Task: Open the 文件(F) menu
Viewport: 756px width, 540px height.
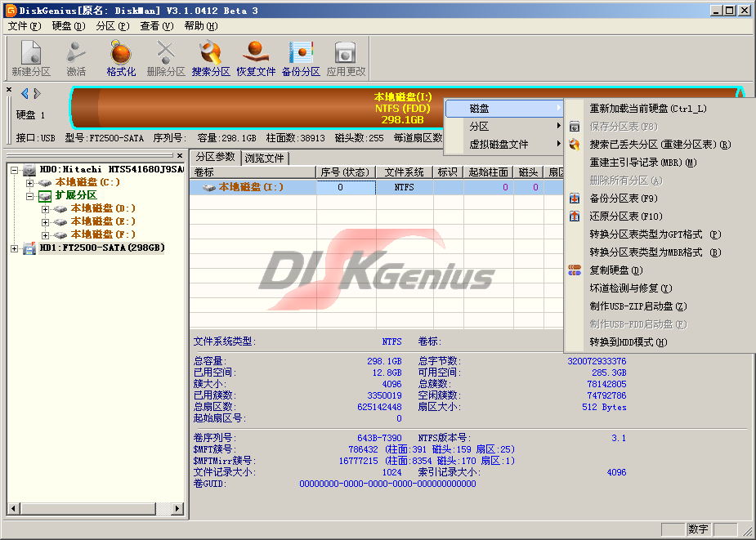Action: 25,26
